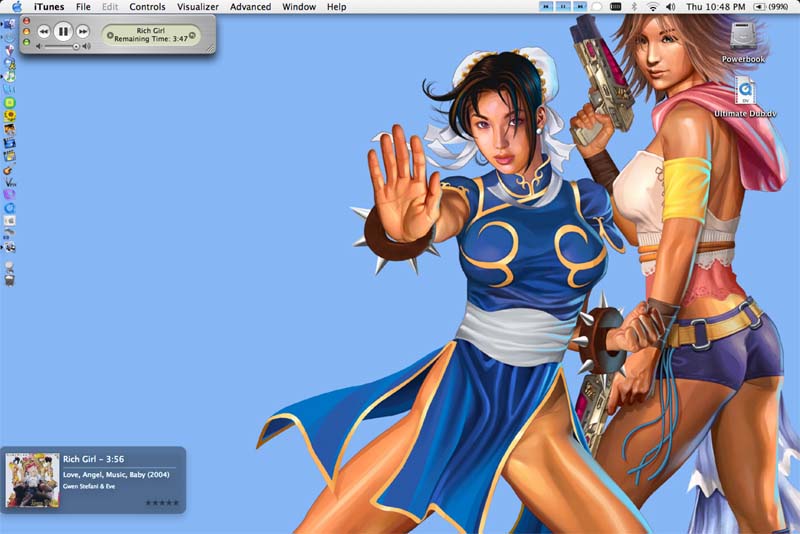Click the Gwen Stefani & Eve artist text
The width and height of the screenshot is (800, 534).
89,486
